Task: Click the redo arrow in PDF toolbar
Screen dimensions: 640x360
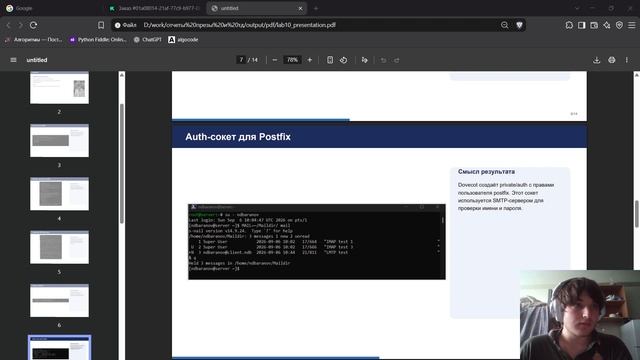Action: (397, 60)
